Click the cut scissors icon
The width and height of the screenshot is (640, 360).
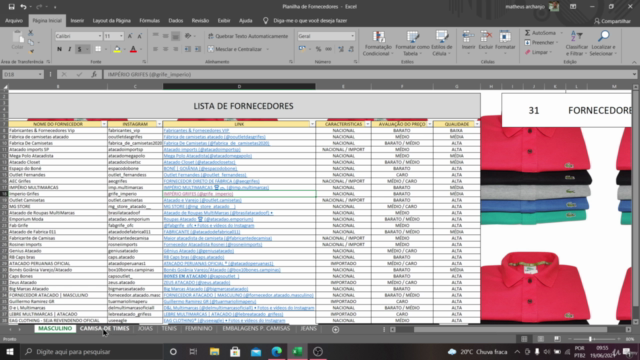[x=31, y=33]
